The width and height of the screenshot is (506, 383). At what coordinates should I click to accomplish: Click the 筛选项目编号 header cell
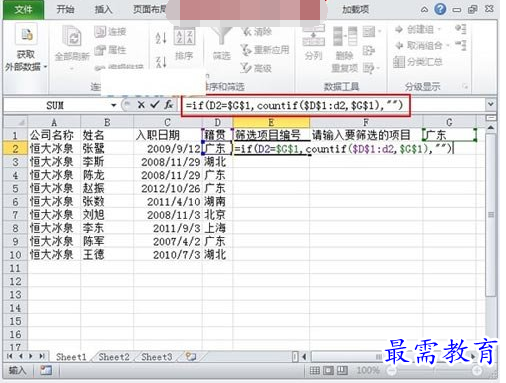point(271,135)
